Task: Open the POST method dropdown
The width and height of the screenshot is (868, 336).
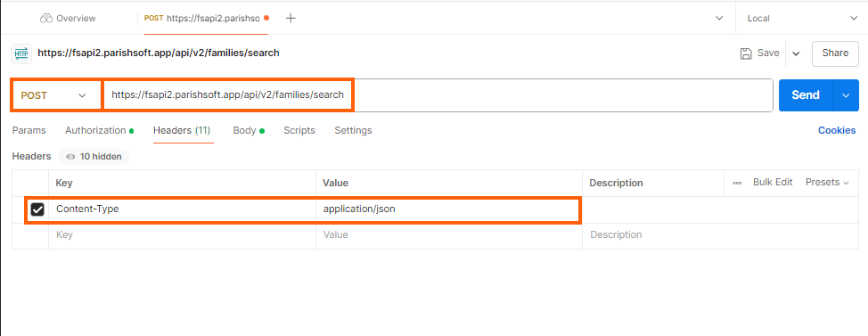Action: coord(56,95)
